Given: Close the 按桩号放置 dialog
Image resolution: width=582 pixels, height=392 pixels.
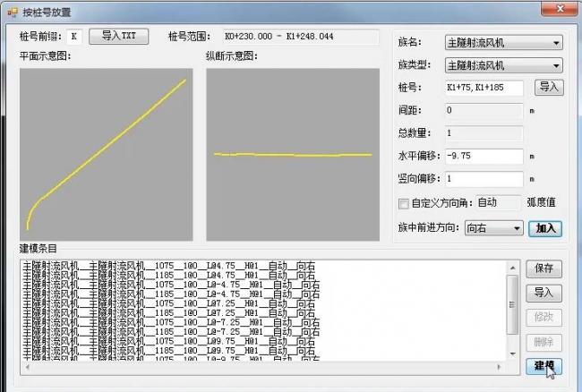Looking at the screenshot, I should pyautogui.click(x=561, y=10).
